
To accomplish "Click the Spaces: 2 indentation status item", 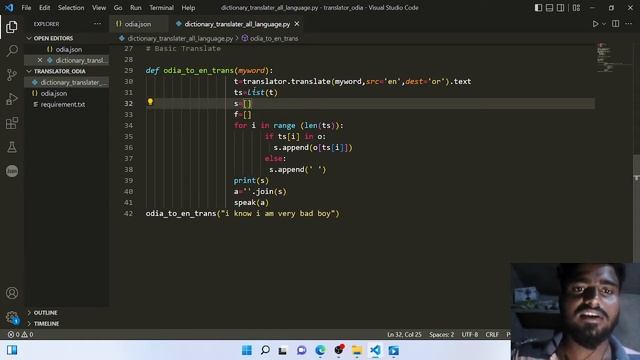I will 441,334.
